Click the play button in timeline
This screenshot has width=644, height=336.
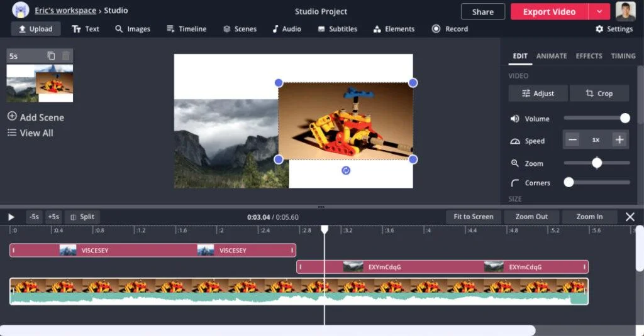coord(11,217)
